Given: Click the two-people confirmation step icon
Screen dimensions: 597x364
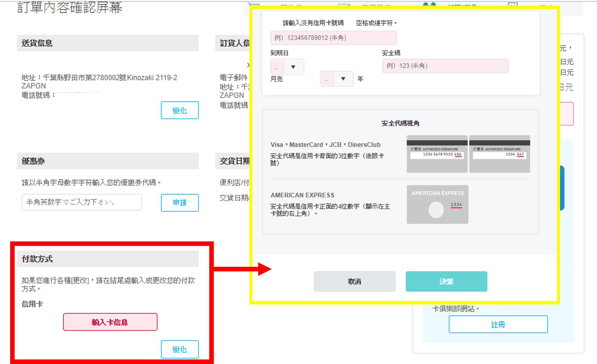Looking at the screenshot, I should 429,5.
